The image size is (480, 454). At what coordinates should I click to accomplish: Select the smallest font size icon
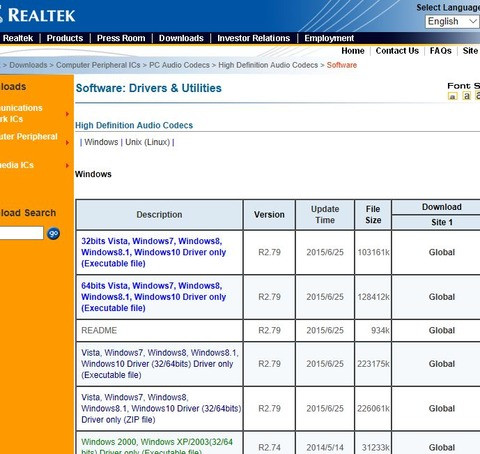[x=452, y=96]
